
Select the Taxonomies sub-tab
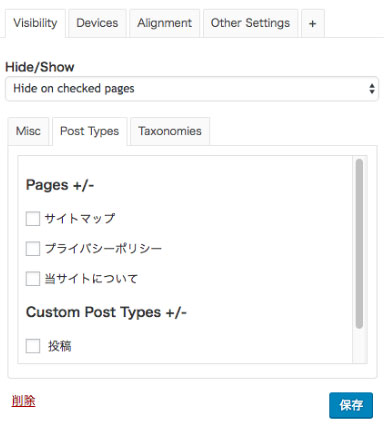pyautogui.click(x=170, y=131)
